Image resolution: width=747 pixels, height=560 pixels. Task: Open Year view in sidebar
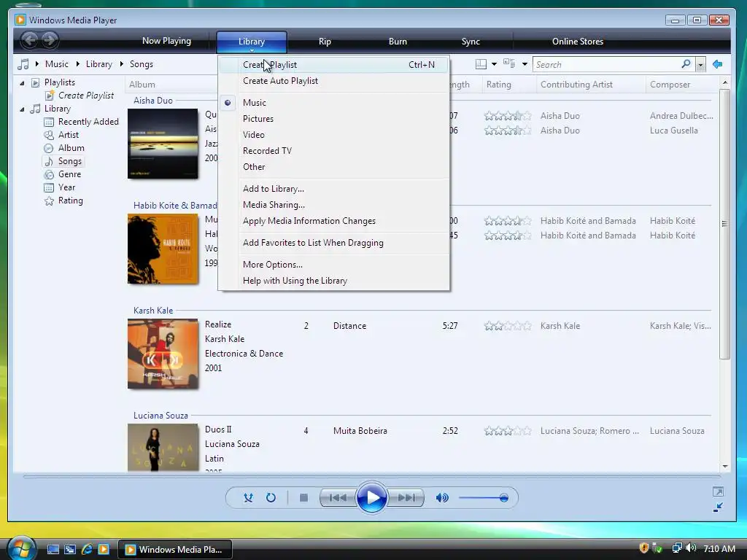(x=66, y=187)
